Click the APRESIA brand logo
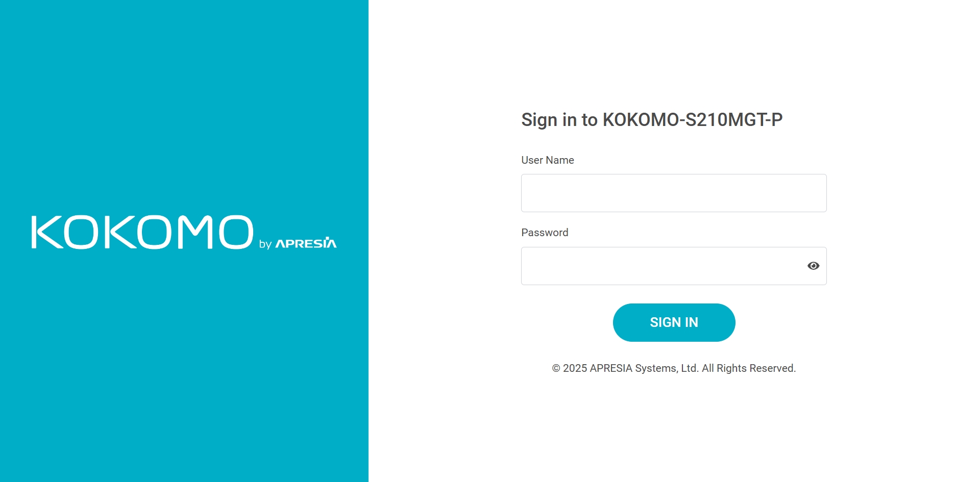Screen dimensions: 980x482 (306, 243)
